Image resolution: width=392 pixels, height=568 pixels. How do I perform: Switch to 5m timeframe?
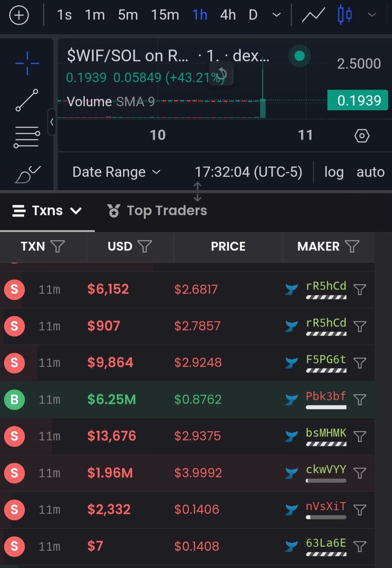tap(128, 15)
